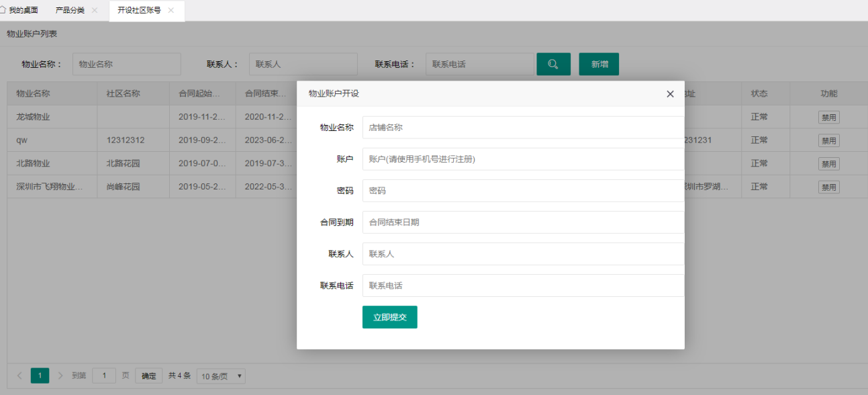Click the 物业名称 field in dialog
This screenshot has height=395, width=868.
[522, 128]
